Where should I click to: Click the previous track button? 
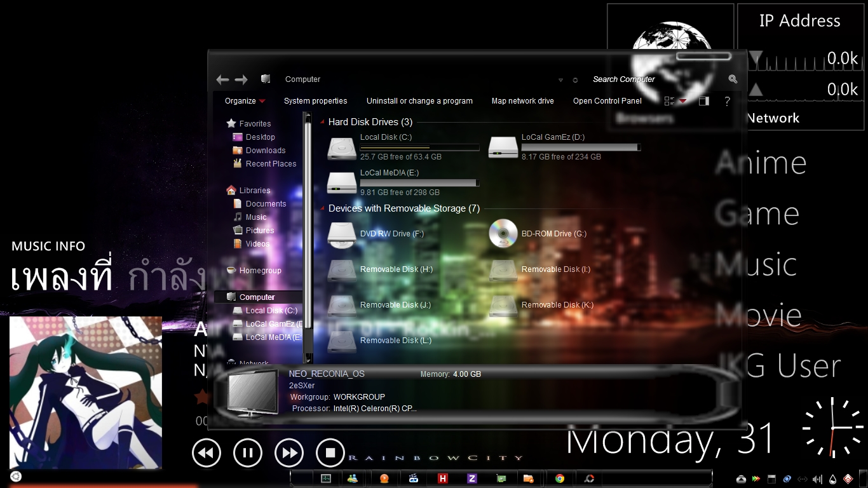[207, 453]
